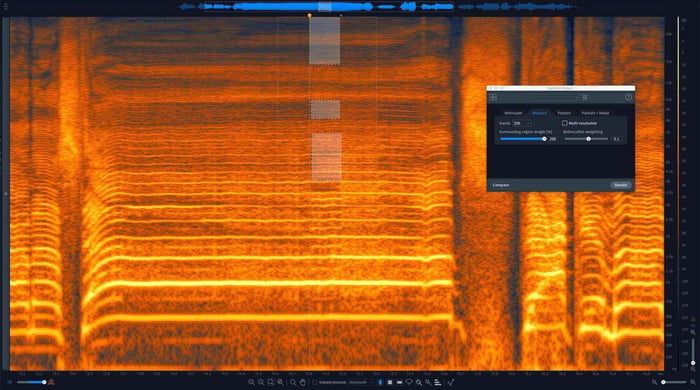
Task: Click the Find Similar Event icon
Action: [451, 382]
